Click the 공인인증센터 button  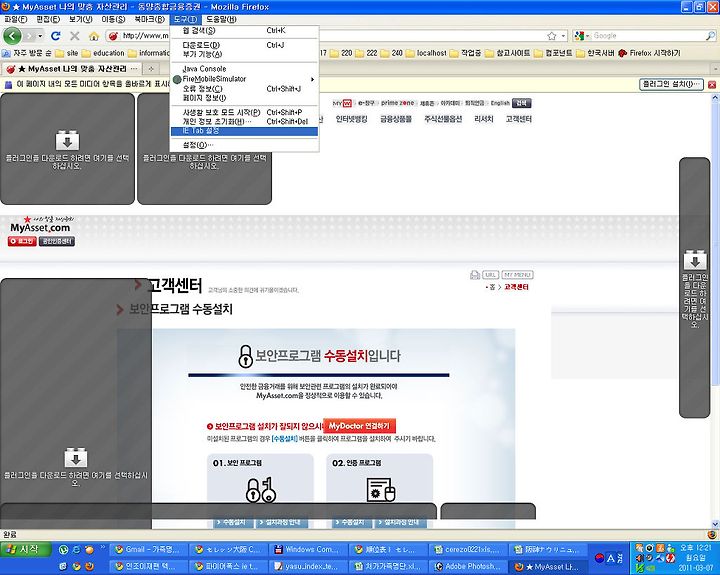pyautogui.click(x=57, y=241)
